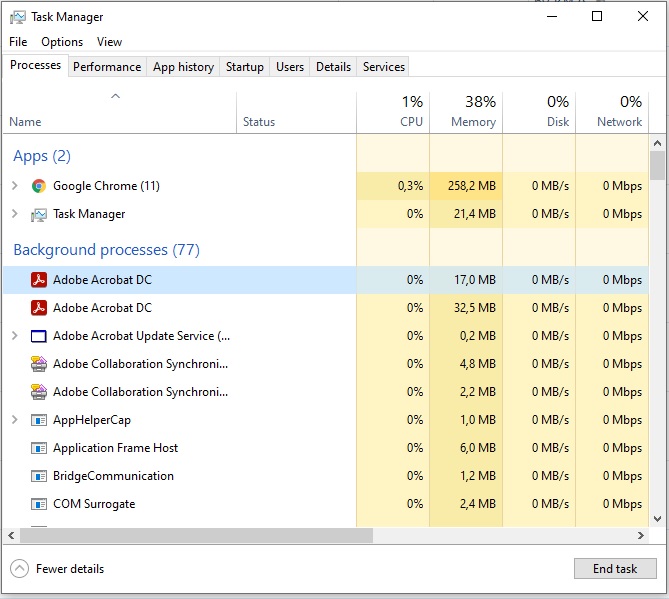Viewport: 669px width, 599px height.
Task: Sort by the Name column header
Action: point(119,112)
